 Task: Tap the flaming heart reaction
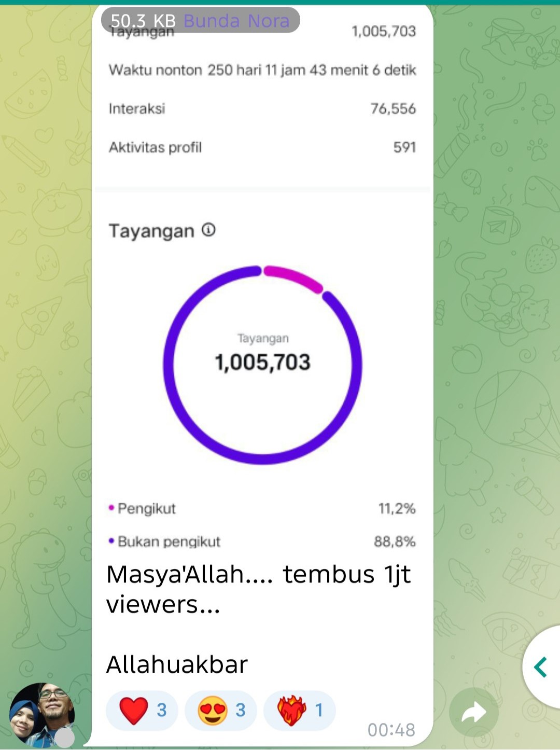pyautogui.click(x=300, y=710)
